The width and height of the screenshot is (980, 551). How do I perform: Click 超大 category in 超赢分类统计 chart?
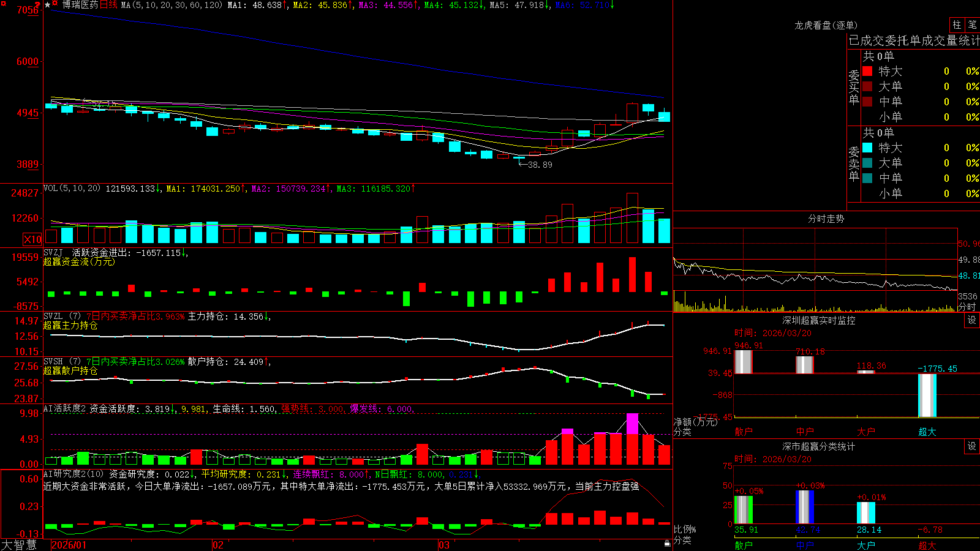pos(927,545)
